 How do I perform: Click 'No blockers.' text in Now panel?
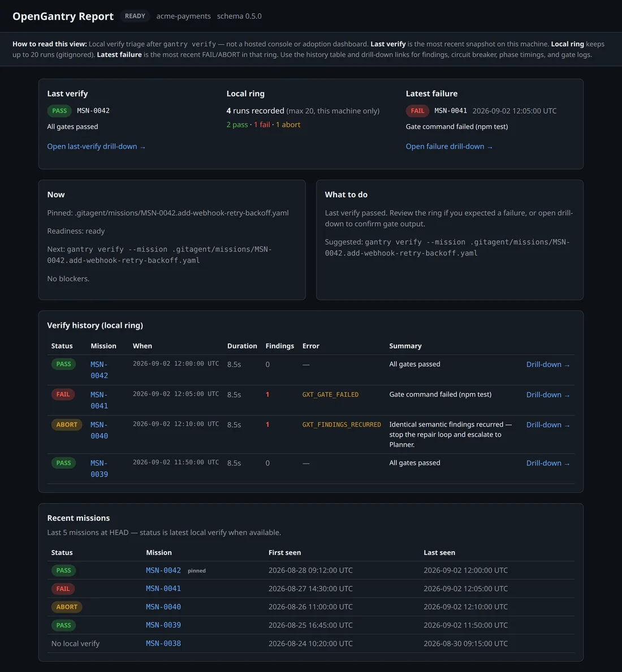pos(68,279)
